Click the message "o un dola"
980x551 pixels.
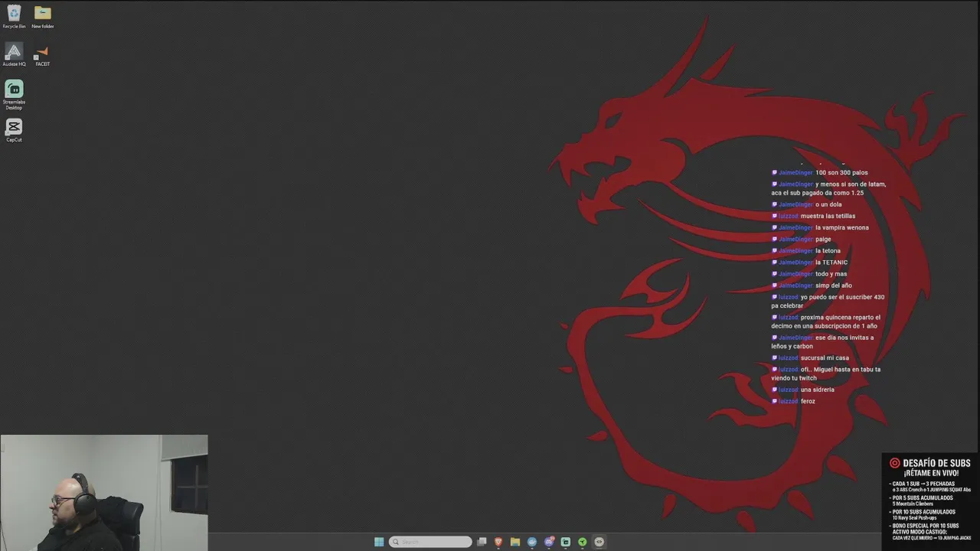(x=828, y=204)
